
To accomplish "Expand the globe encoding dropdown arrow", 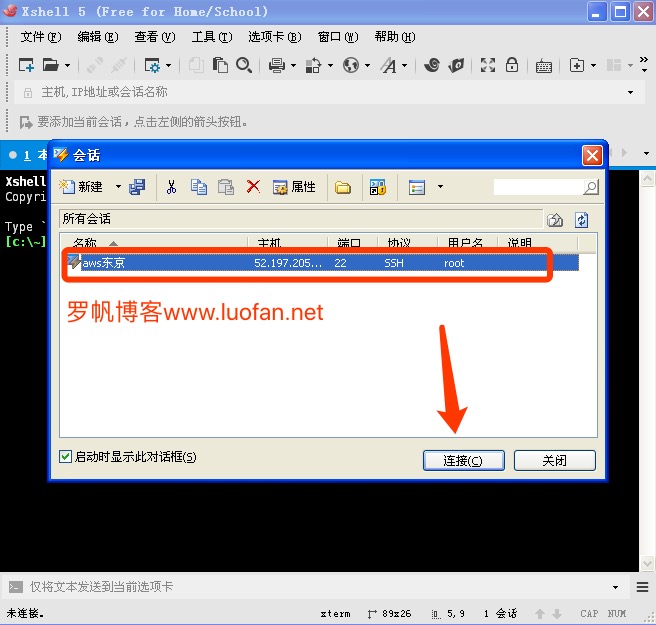I will 367,66.
